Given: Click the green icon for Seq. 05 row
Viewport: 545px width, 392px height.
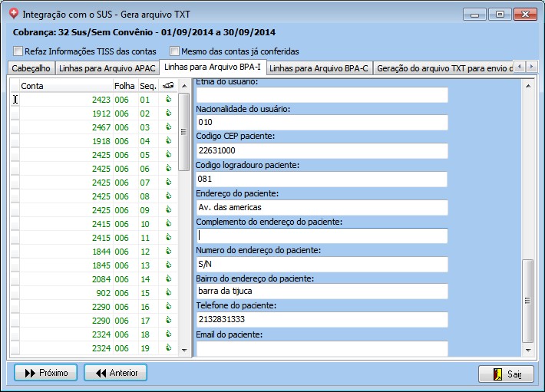Looking at the screenshot, I should (x=168, y=155).
